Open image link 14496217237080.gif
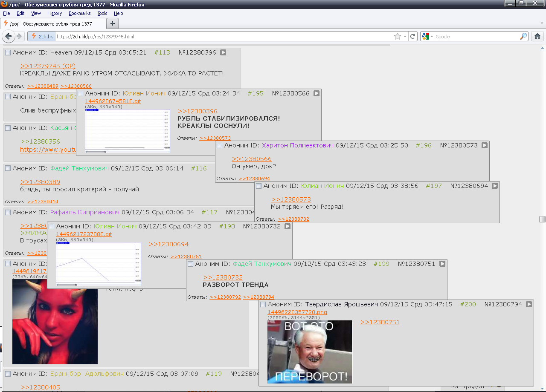Viewport: 546px width, 392px height. 84,234
